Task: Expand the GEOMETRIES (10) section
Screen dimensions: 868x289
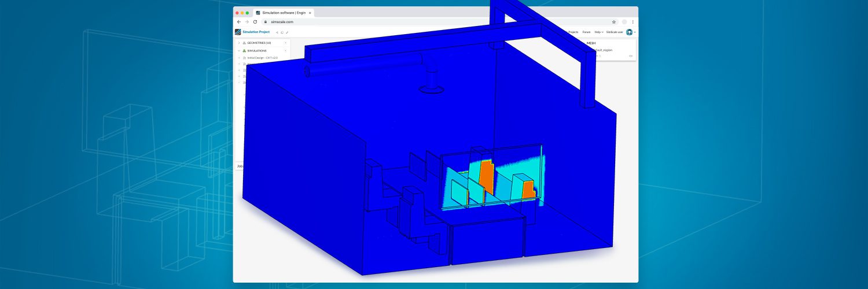Action: (x=238, y=43)
